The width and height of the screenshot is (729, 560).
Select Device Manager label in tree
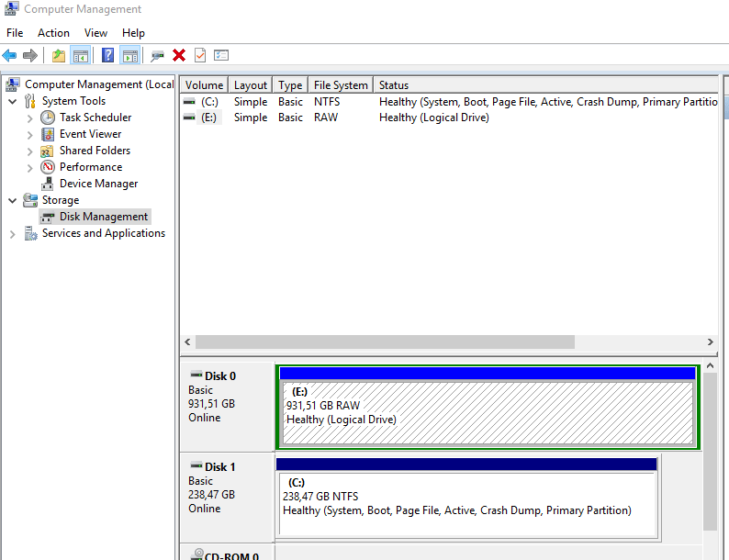[98, 184]
